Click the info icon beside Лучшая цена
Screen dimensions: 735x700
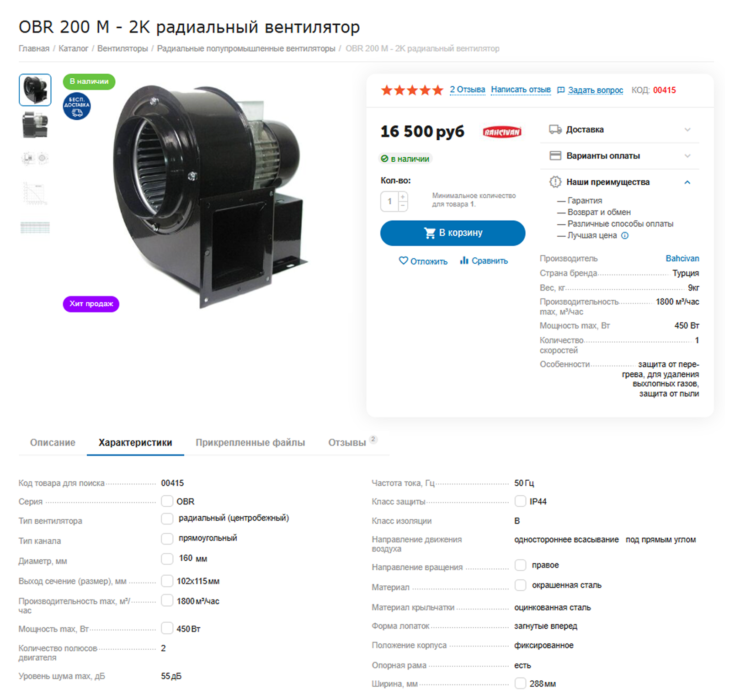click(x=625, y=235)
